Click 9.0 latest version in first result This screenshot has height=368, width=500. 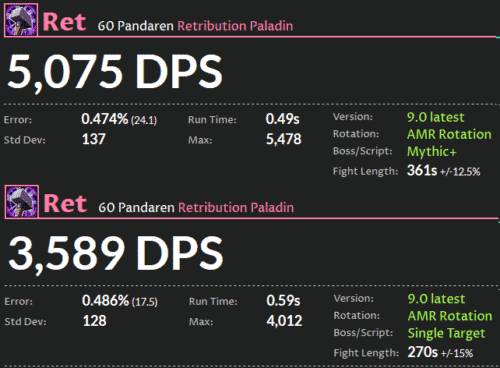coord(435,117)
